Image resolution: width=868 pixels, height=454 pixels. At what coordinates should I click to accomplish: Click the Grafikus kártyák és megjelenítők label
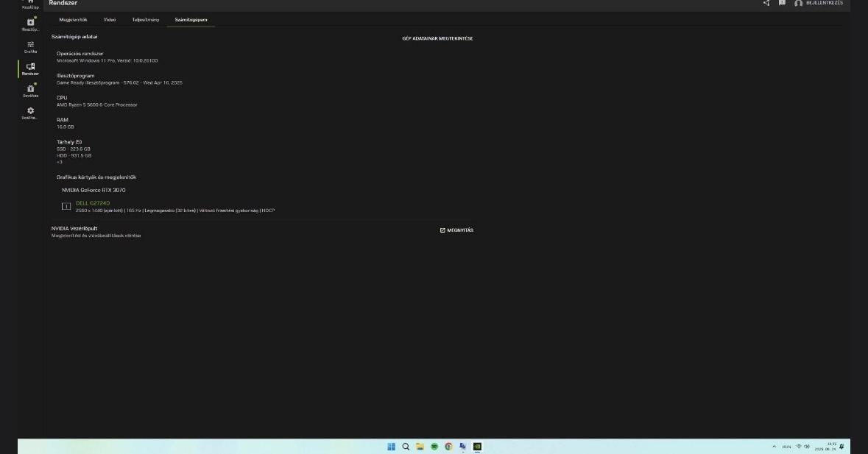96,177
